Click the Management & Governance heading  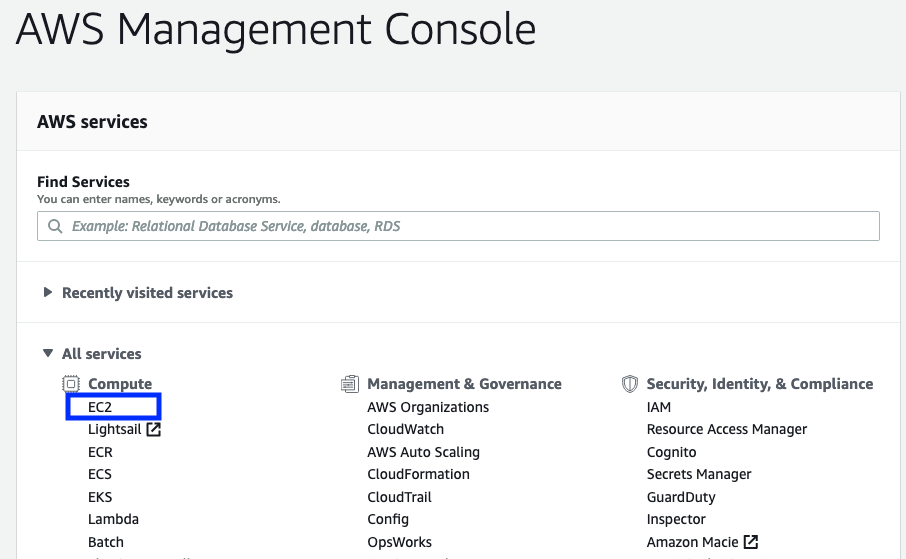click(x=465, y=384)
